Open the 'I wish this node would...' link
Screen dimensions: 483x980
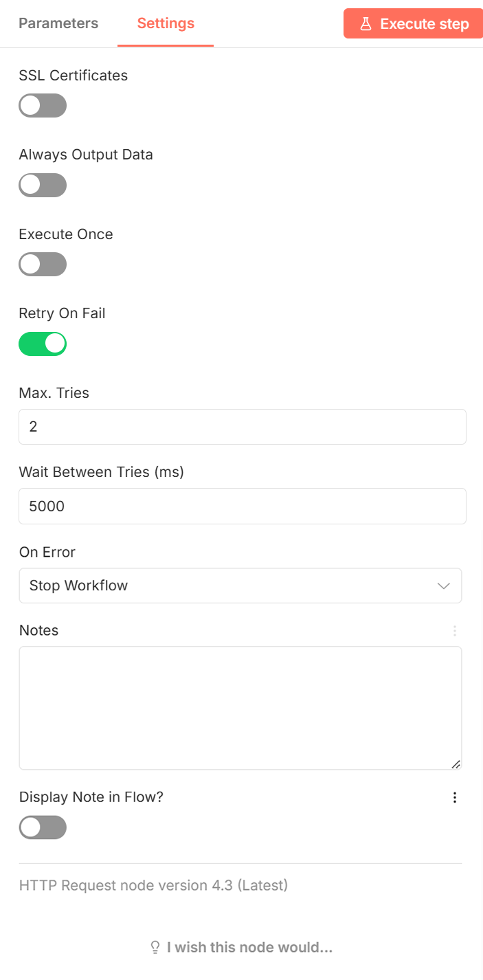pos(250,947)
